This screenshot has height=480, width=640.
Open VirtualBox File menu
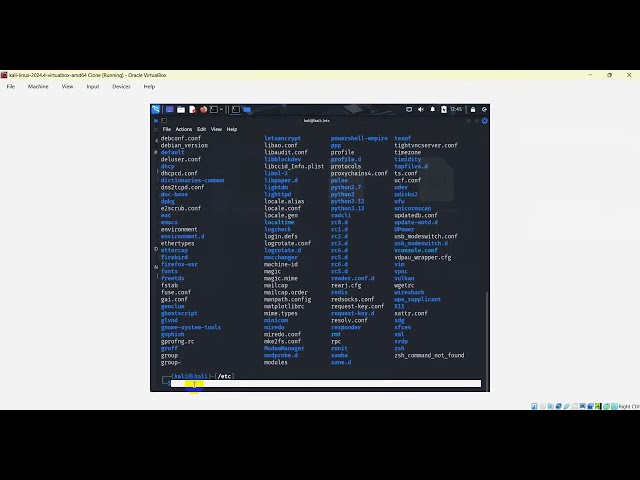[x=11, y=87]
